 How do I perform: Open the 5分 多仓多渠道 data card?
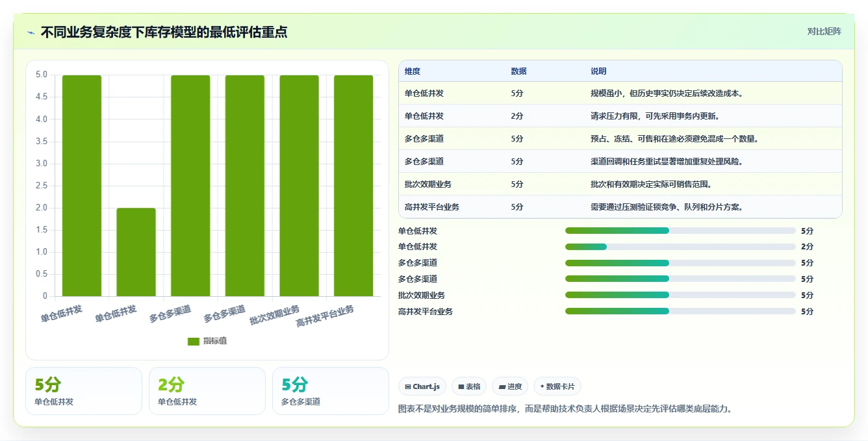(331, 391)
